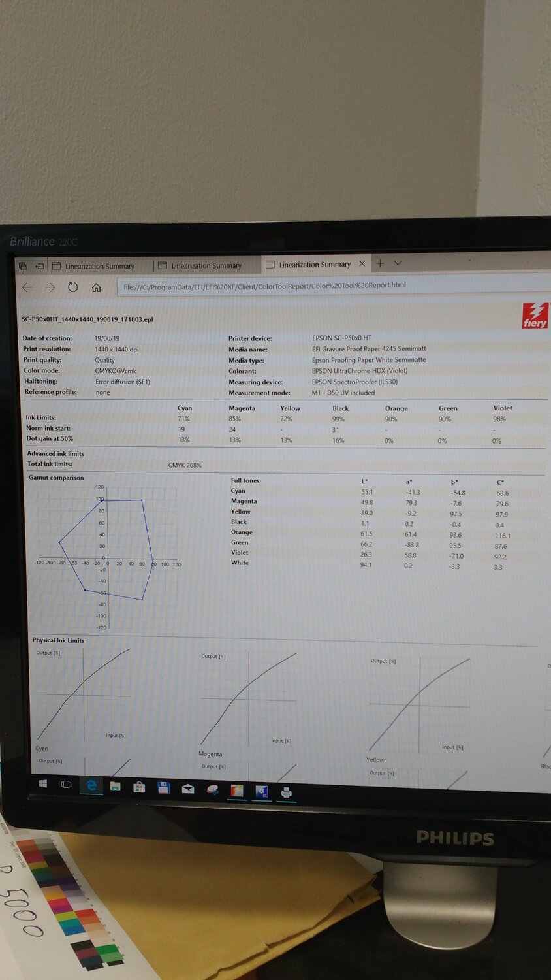Click the Error diffusion (SE1) halftoning value
Screen dimensions: 551x980
pyautogui.click(x=123, y=382)
